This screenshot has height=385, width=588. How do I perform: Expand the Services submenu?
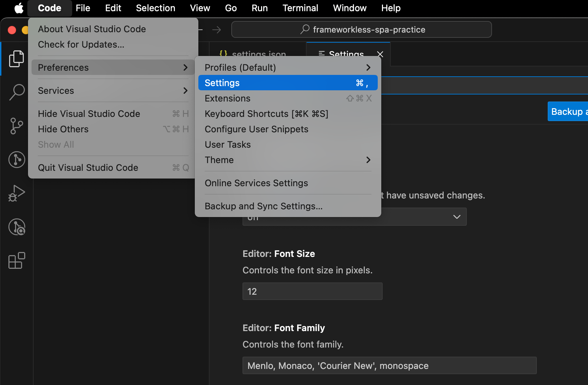point(113,91)
